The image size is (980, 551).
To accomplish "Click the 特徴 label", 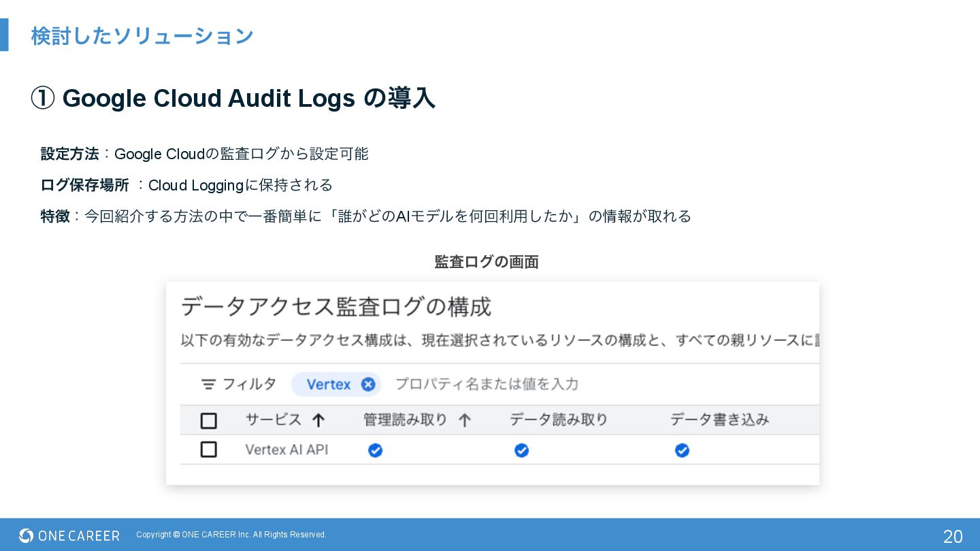I will (x=55, y=216).
